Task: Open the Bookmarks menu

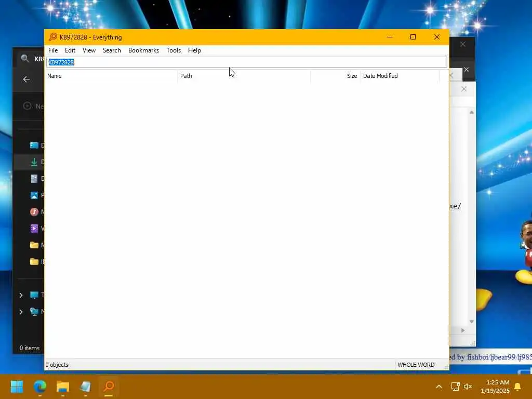Action: point(143,50)
